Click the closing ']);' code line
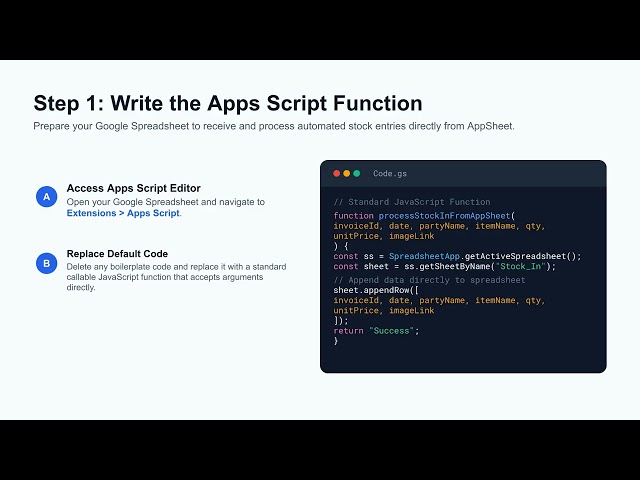Screen dimensions: 640x480 [341, 321]
